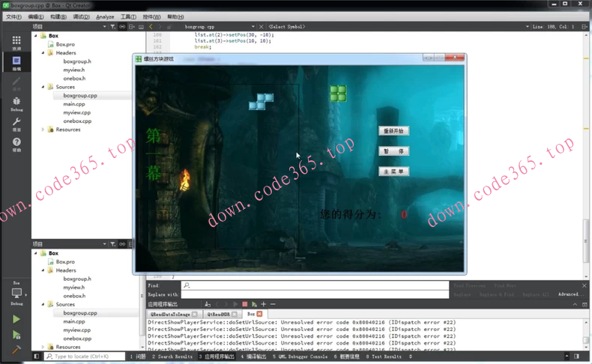Click the Build hammer icon
The width and height of the screenshot is (592, 364).
tap(16, 350)
